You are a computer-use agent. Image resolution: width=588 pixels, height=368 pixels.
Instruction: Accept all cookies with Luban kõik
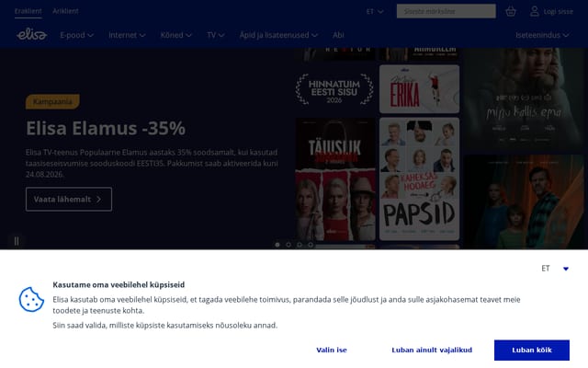click(532, 350)
